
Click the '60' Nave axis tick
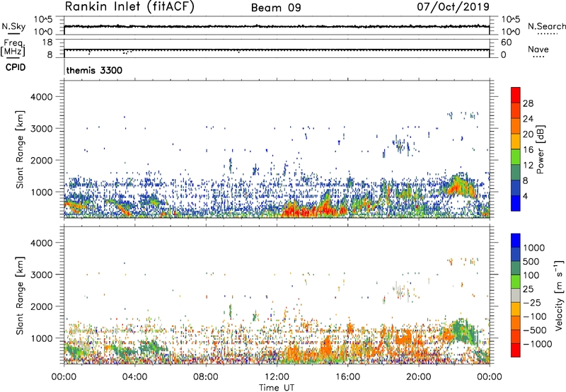point(506,42)
